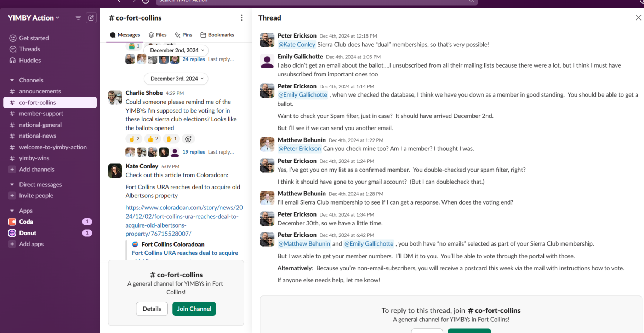Click the Coda unread badge

pyautogui.click(x=87, y=222)
